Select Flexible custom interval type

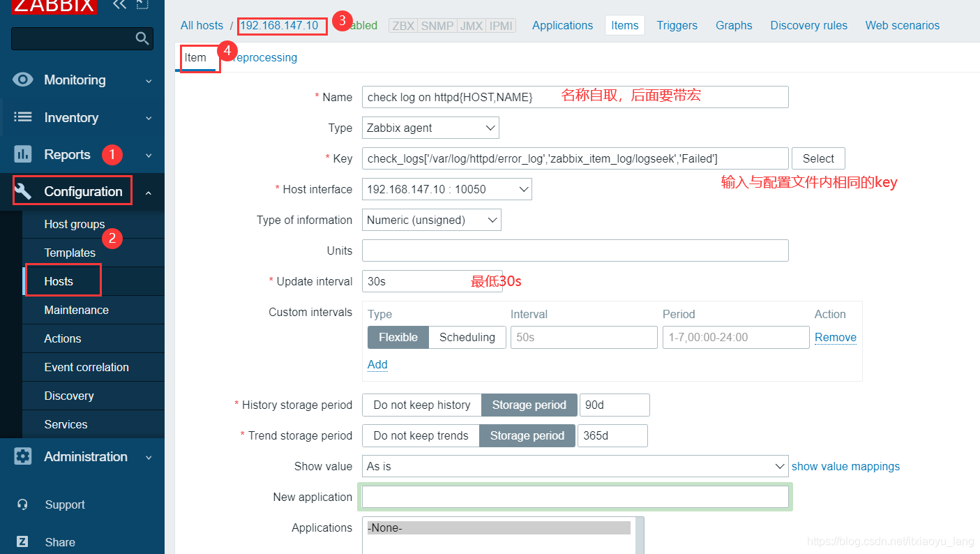(x=398, y=337)
